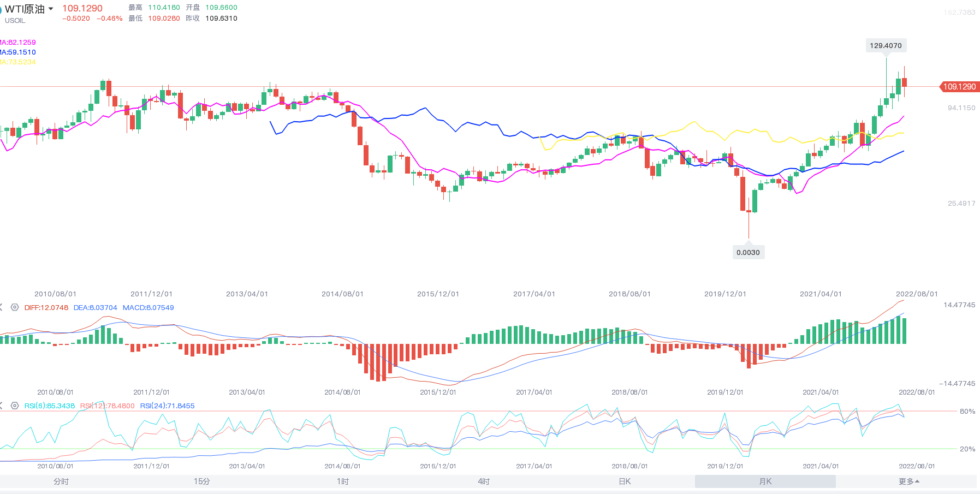Click main chart date label 2019/12/01
Screen dimensions: 980x494
pos(725,294)
